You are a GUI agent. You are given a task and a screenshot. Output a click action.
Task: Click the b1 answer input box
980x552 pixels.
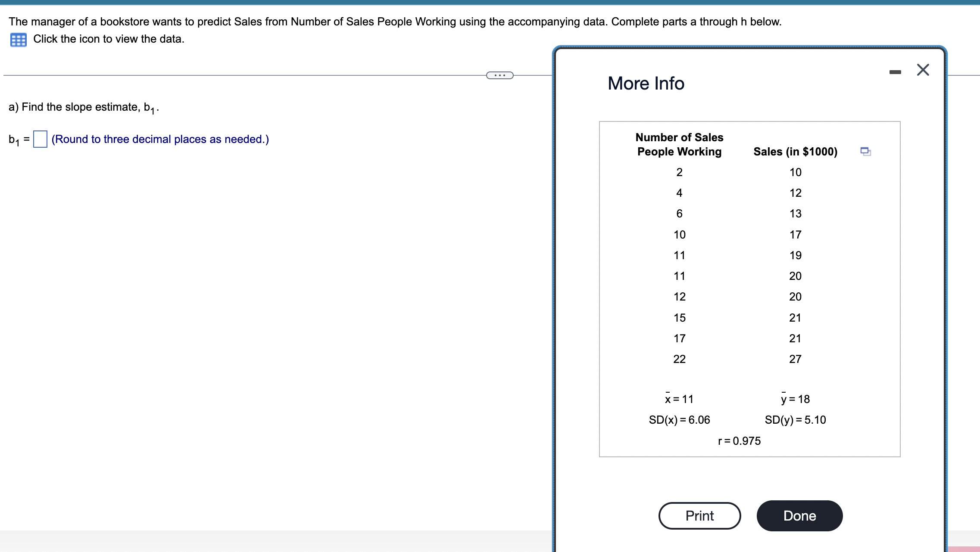[x=40, y=139]
